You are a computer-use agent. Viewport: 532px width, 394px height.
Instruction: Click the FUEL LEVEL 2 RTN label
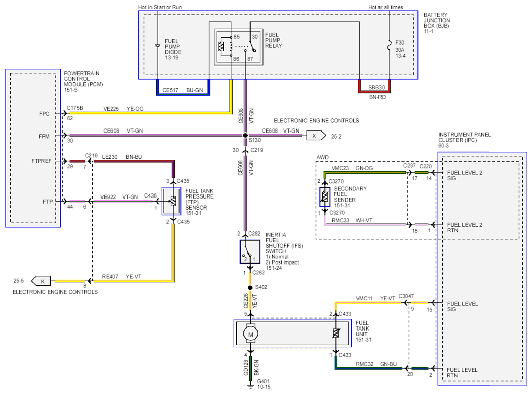pyautogui.click(x=465, y=228)
